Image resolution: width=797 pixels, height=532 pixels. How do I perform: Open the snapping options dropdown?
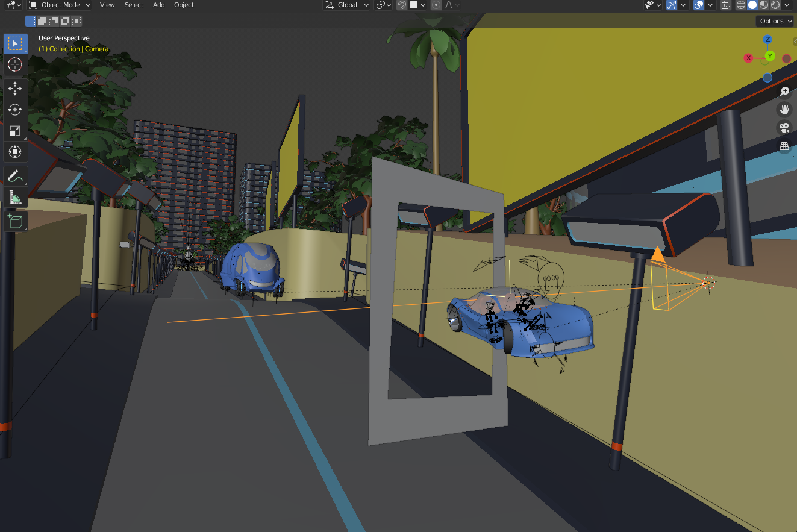tap(418, 5)
